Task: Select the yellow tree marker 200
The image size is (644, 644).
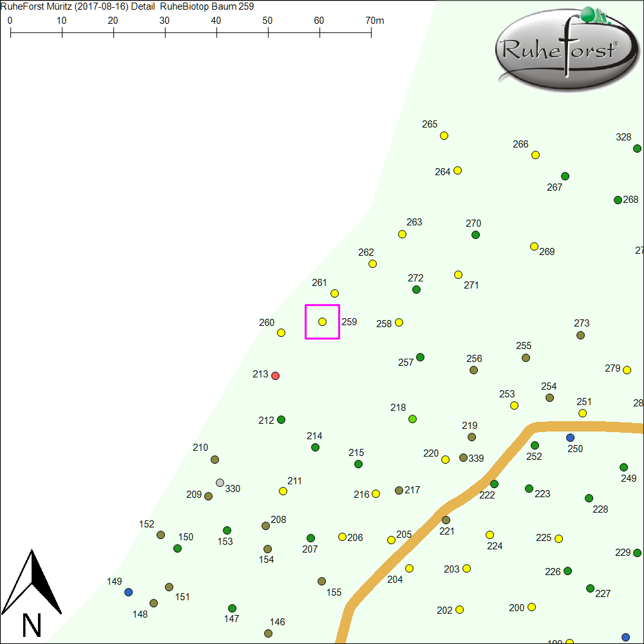Action: click(532, 607)
